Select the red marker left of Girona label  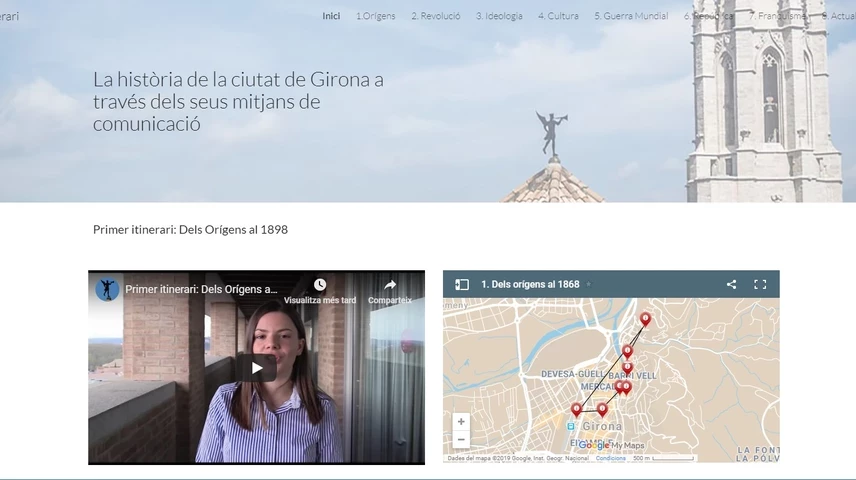[x=576, y=410]
